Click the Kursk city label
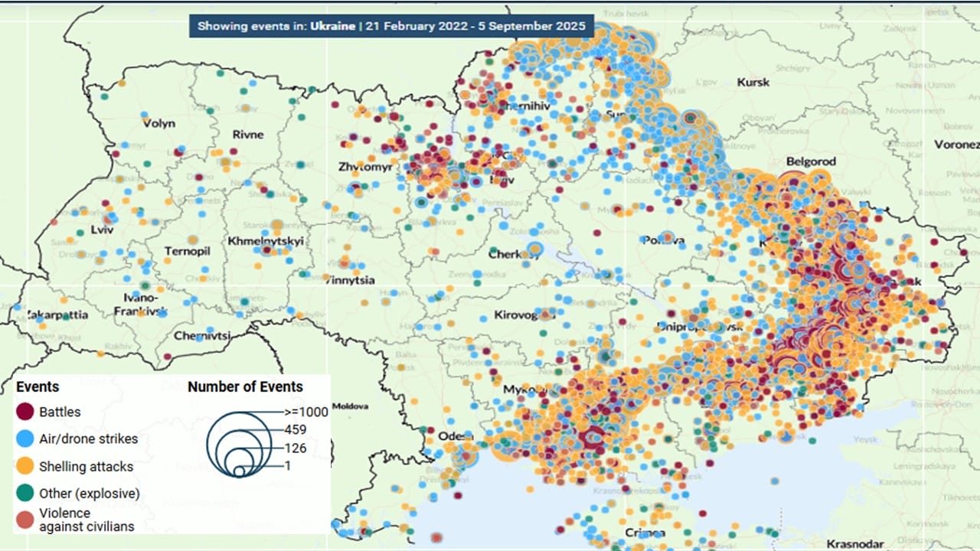The image size is (980, 551). tap(753, 82)
